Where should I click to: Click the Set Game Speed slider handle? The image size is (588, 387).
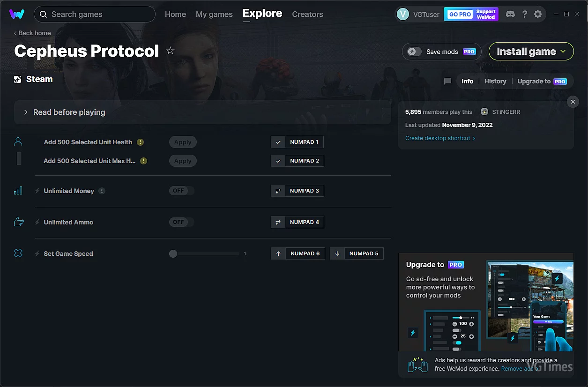coord(173,253)
